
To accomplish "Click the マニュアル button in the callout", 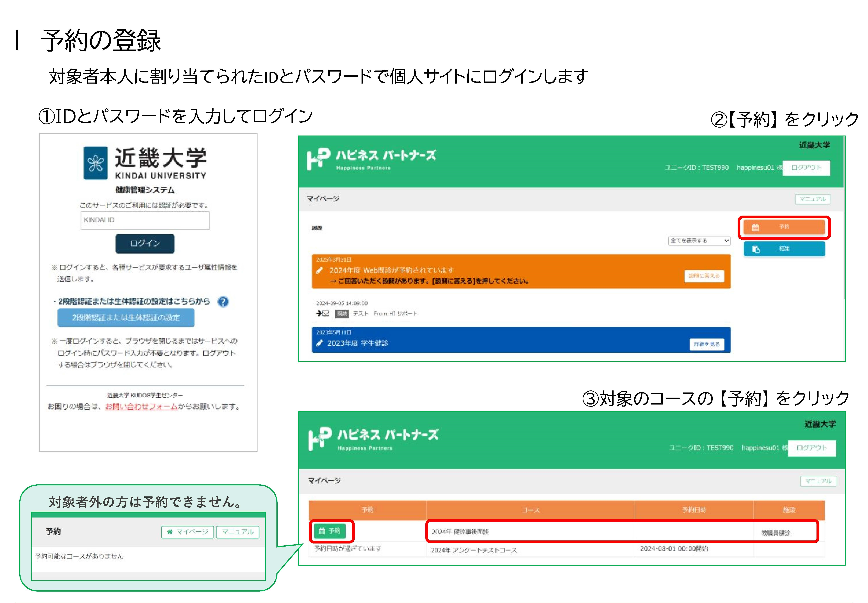I will coord(238,532).
